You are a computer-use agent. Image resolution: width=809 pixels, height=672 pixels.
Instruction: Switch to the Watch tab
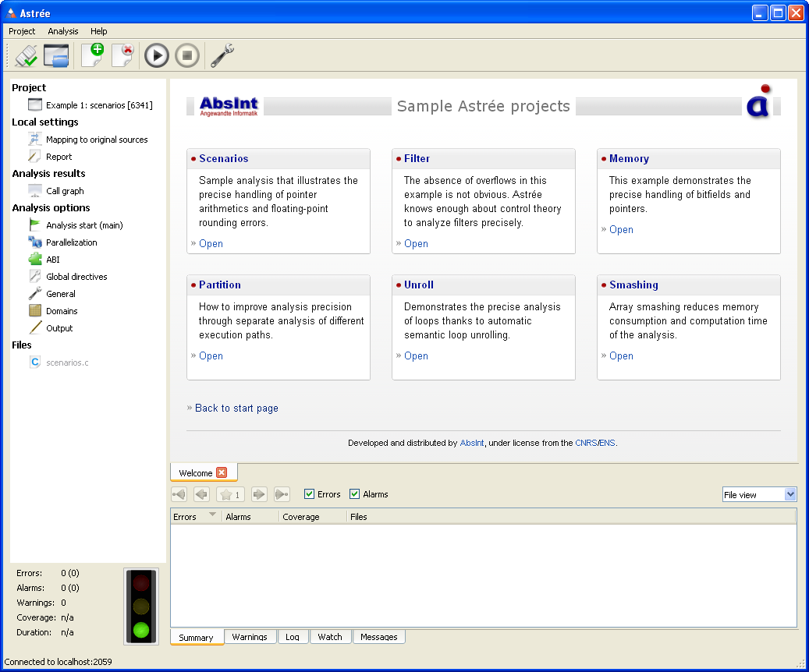coord(330,637)
